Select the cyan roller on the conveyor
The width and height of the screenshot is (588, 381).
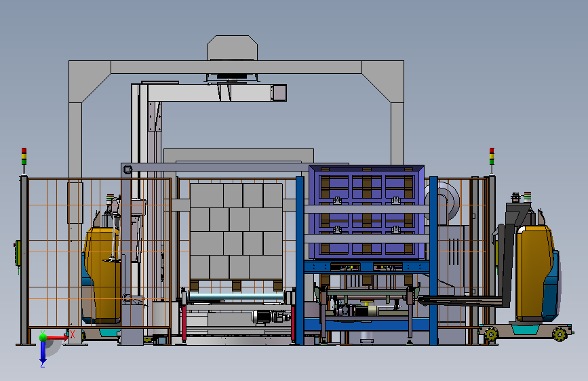pos(236,297)
